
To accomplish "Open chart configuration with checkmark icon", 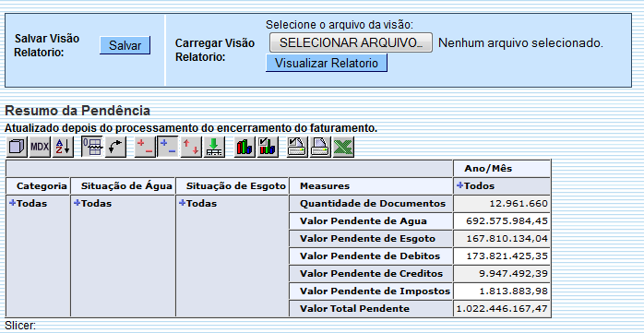I will pos(268,147).
